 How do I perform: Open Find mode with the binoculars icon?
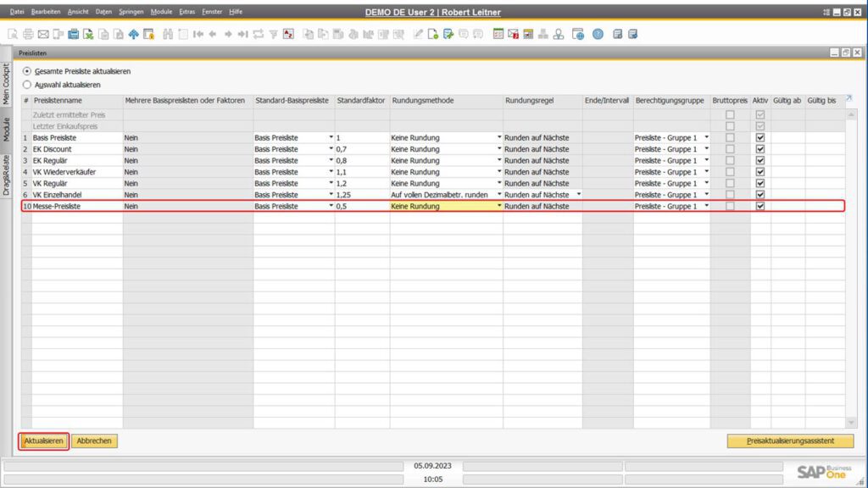[x=168, y=34]
